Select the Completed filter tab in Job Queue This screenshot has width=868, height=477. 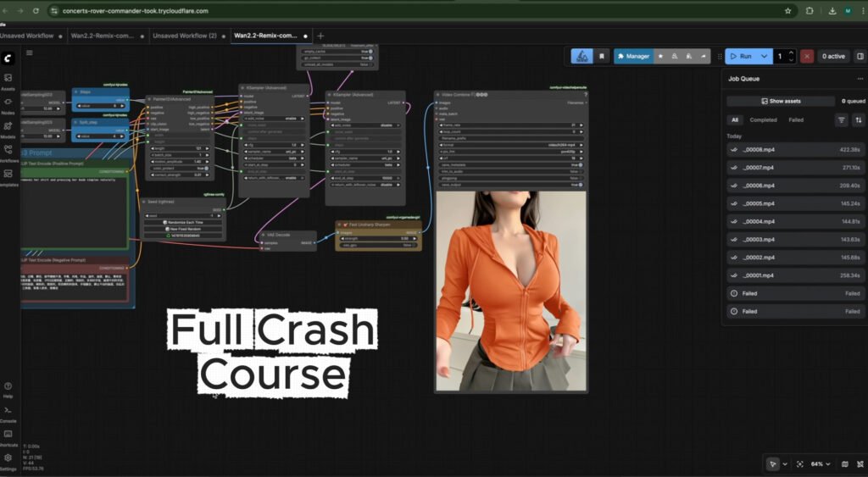pos(763,120)
